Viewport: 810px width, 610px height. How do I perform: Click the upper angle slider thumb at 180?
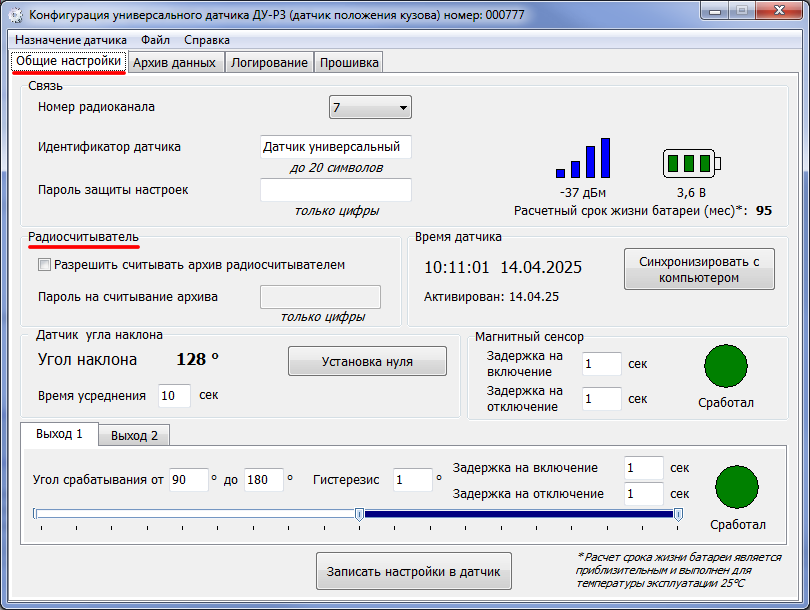click(679, 514)
